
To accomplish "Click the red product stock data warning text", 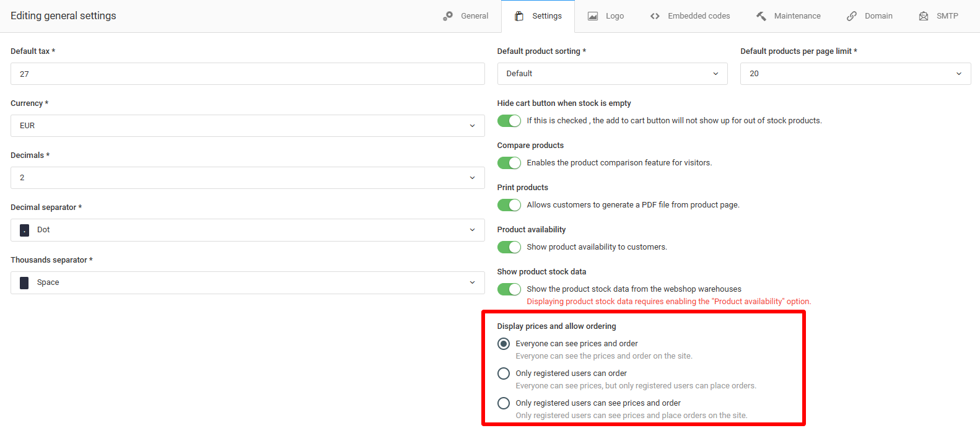I will [669, 302].
